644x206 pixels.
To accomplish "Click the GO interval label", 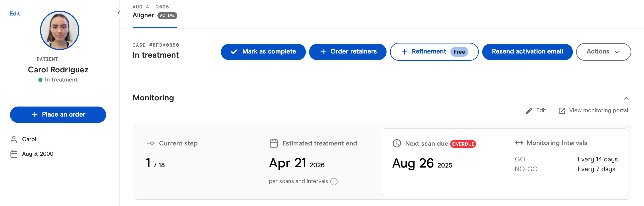I will click(520, 159).
